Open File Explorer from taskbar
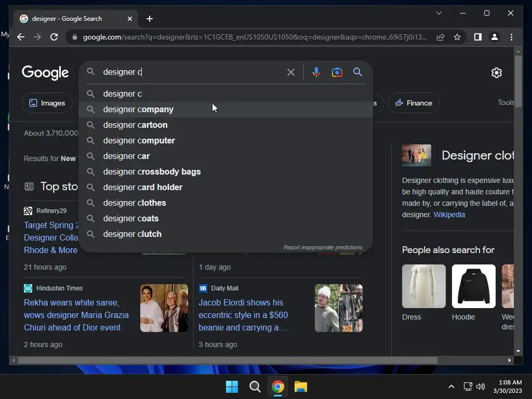 [301, 387]
